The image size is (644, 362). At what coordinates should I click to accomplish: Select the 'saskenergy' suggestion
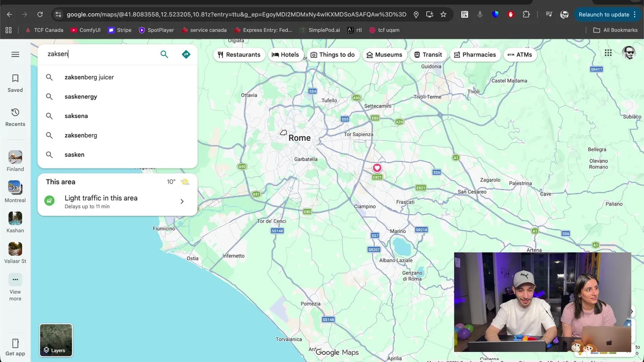(x=117, y=97)
